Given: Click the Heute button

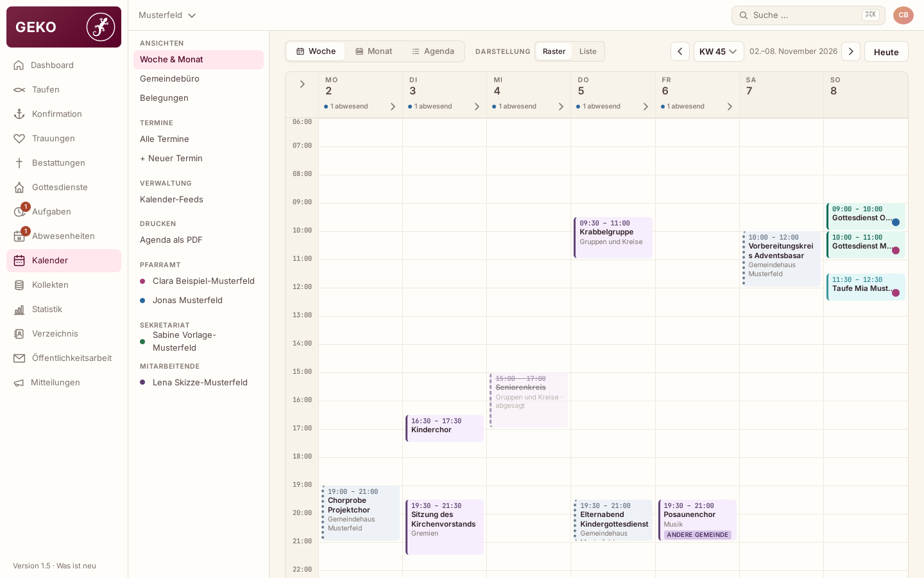Looking at the screenshot, I should pos(886,51).
